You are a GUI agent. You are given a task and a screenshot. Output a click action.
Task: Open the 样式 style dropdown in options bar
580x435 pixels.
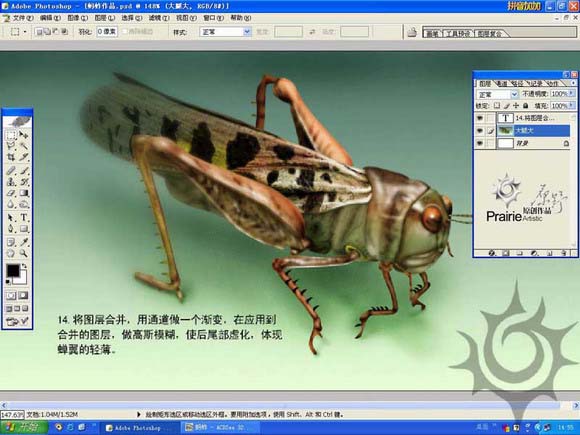click(226, 32)
